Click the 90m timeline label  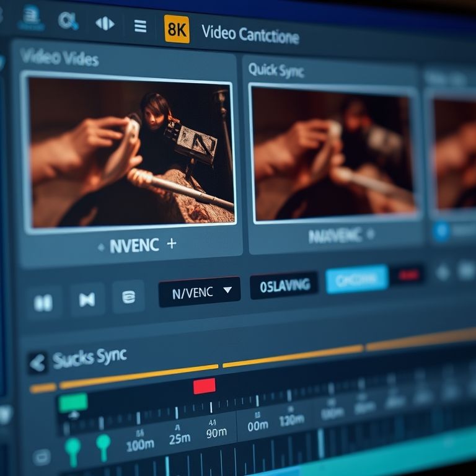[x=216, y=432]
